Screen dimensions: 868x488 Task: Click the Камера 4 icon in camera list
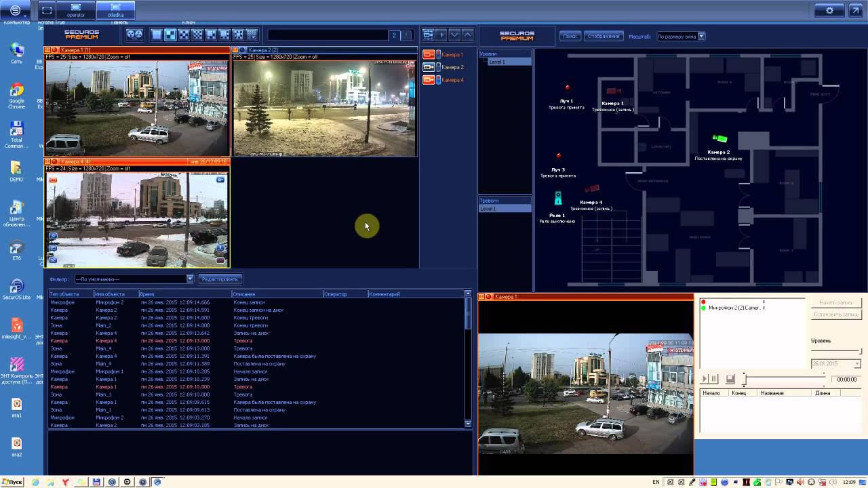[x=429, y=80]
